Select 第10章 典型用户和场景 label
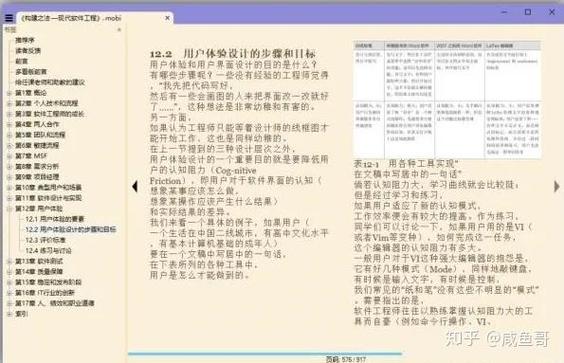 point(48,187)
